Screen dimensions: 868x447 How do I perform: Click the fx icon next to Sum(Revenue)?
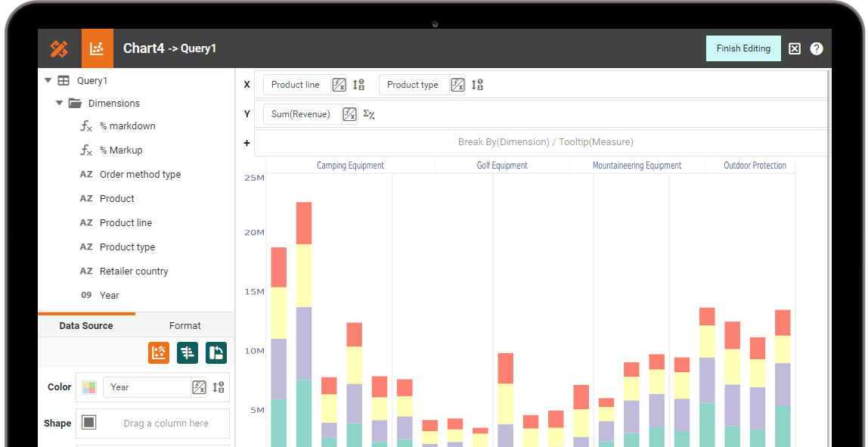(349, 114)
